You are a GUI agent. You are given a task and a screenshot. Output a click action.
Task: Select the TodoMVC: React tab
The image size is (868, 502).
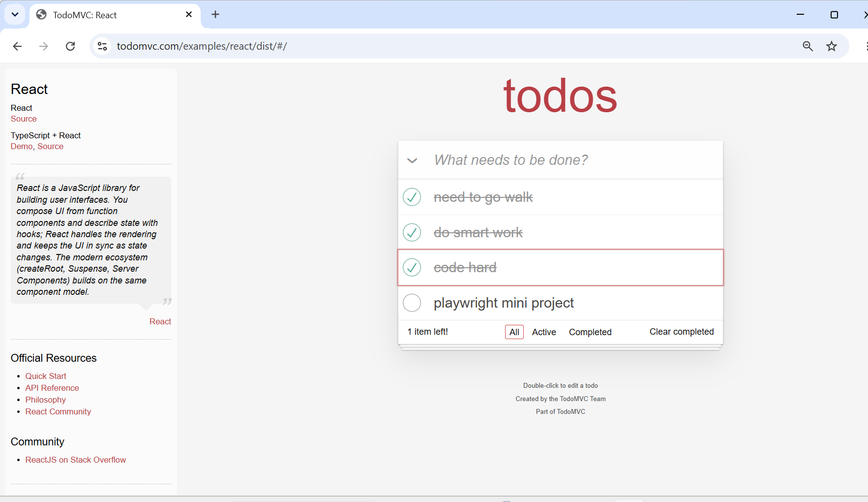[x=115, y=15]
